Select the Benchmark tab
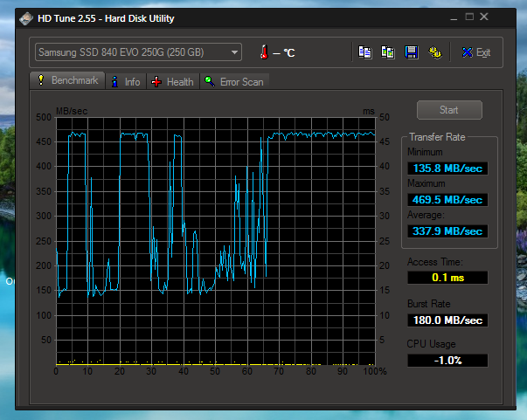527x420 pixels. pyautogui.click(x=67, y=80)
